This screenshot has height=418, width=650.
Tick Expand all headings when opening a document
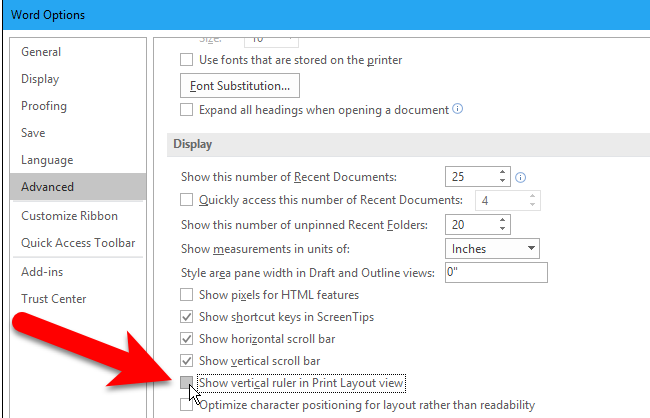click(186, 109)
